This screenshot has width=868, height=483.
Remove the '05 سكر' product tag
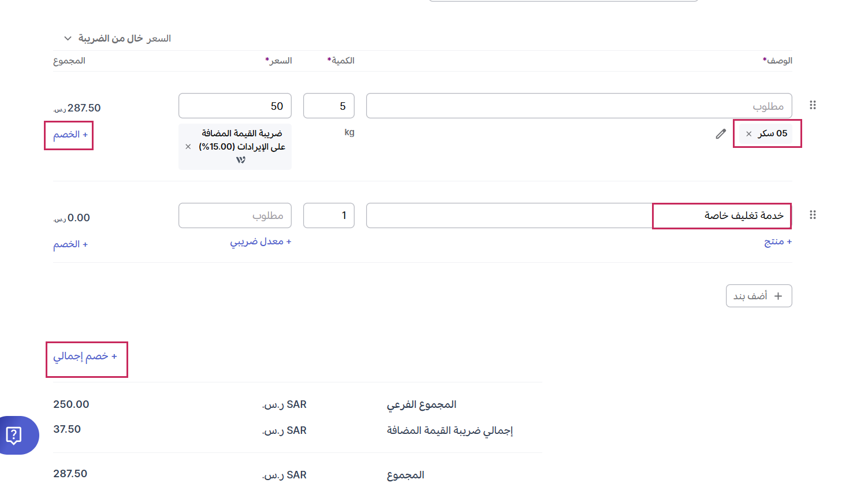pyautogui.click(x=748, y=134)
